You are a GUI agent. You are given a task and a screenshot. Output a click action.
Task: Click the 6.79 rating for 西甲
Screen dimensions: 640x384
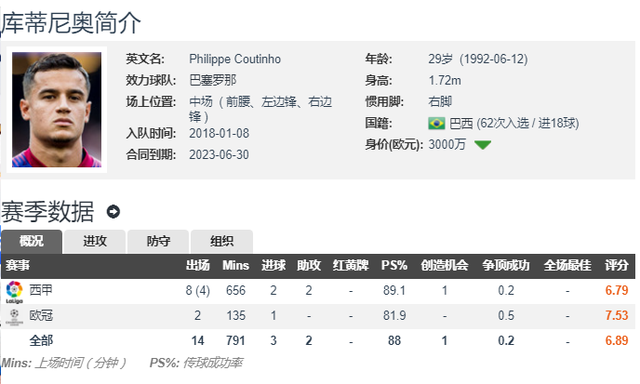pyautogui.click(x=616, y=290)
